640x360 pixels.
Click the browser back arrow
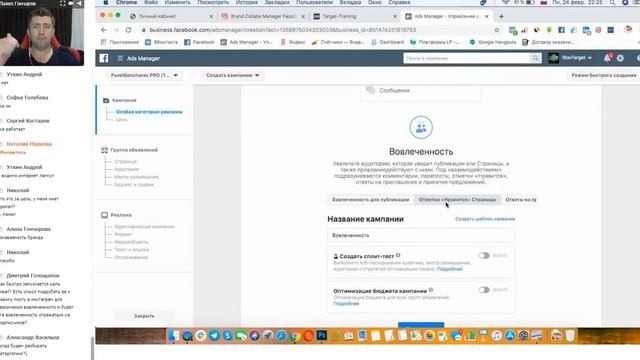pos(104,30)
